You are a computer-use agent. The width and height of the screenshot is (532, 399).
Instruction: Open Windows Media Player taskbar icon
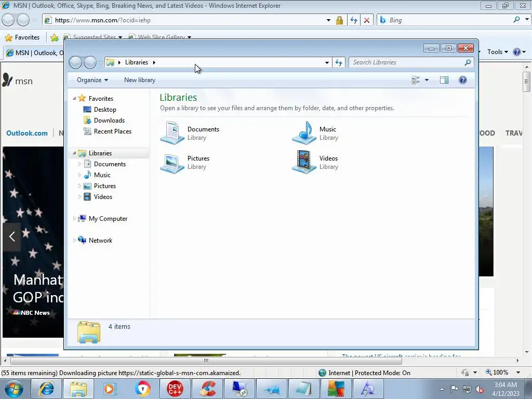click(110, 389)
